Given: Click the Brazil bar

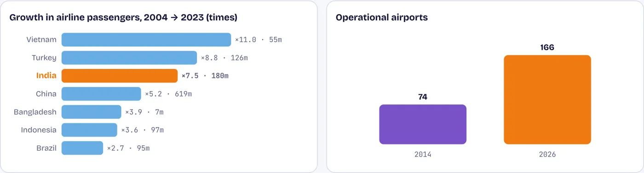Looking at the screenshot, I should (82, 148).
